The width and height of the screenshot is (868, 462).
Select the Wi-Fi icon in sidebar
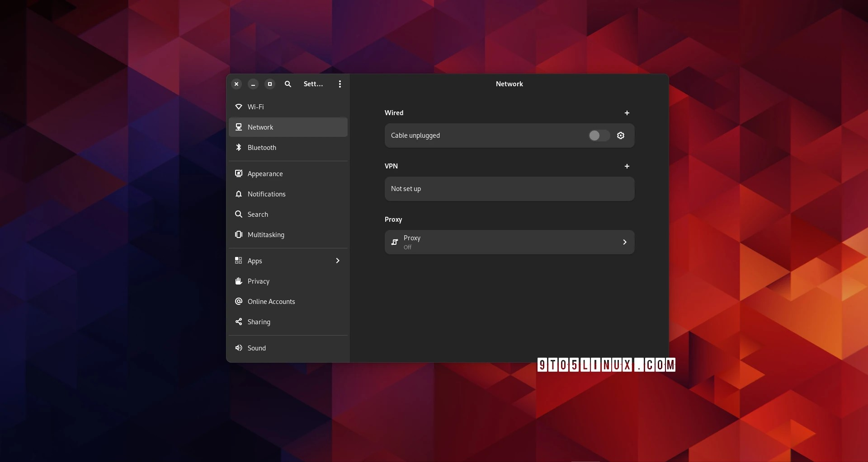238,107
